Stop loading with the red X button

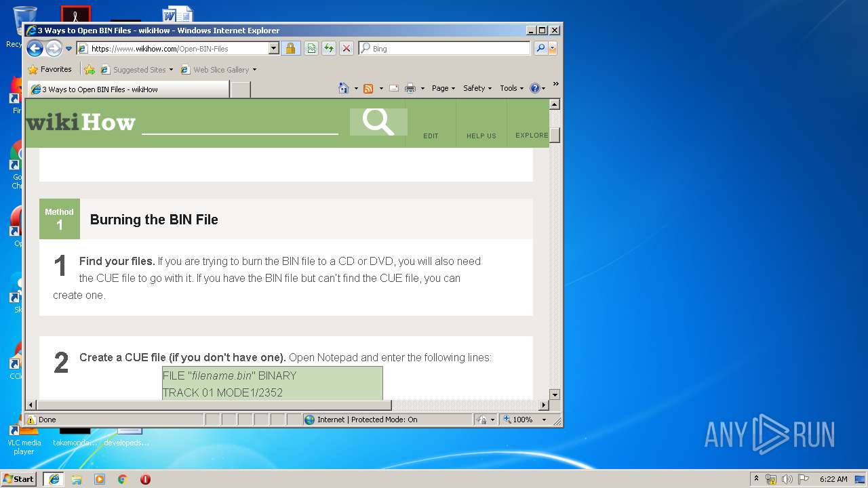(347, 49)
